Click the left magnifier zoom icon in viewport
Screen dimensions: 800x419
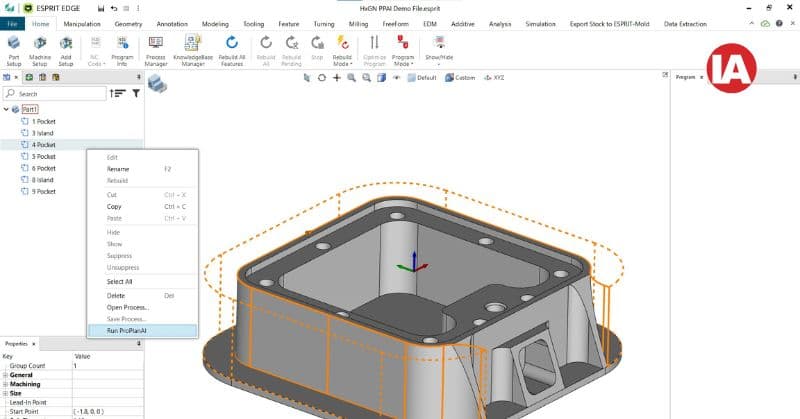(x=352, y=78)
